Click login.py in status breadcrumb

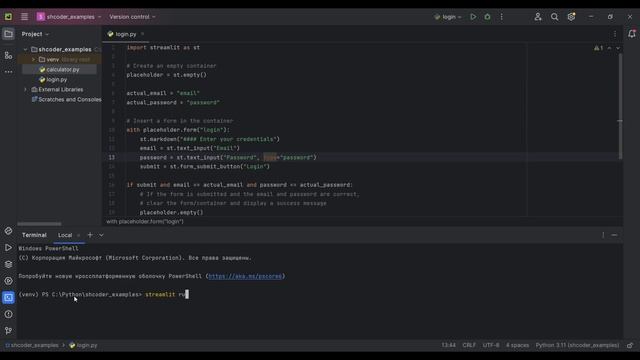tap(83, 345)
